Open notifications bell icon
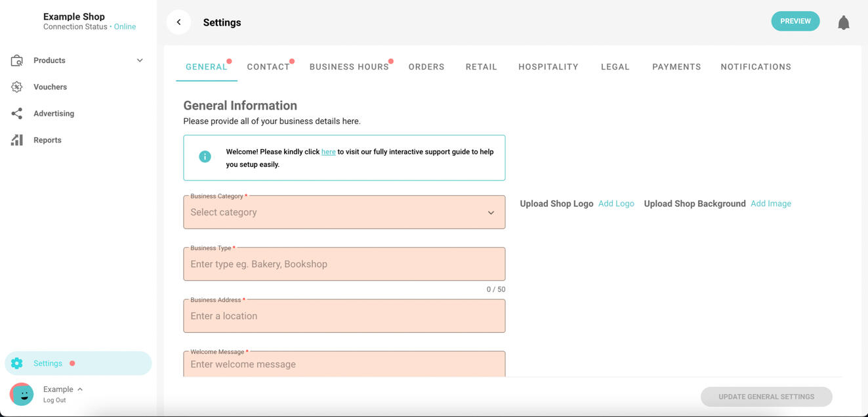The image size is (868, 417). click(x=843, y=23)
